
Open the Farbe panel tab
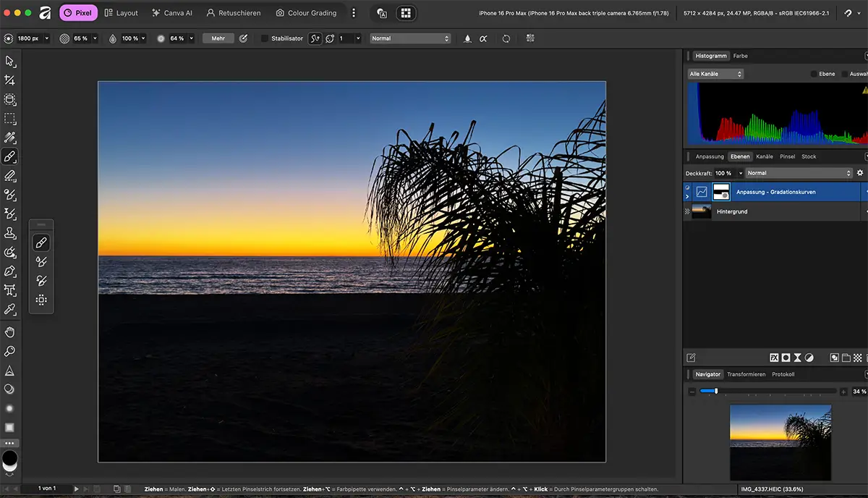pyautogui.click(x=740, y=56)
